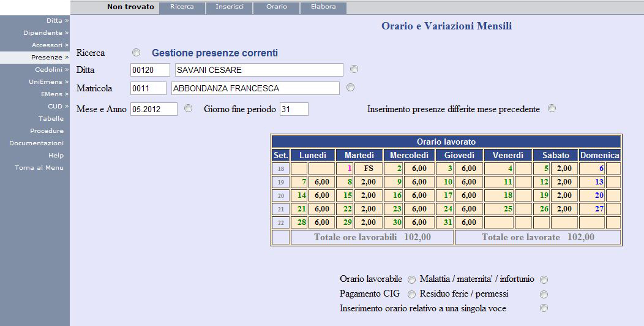Enable Inserimento presenze differite mese precedente
The image size is (644, 326).
pyautogui.click(x=552, y=108)
